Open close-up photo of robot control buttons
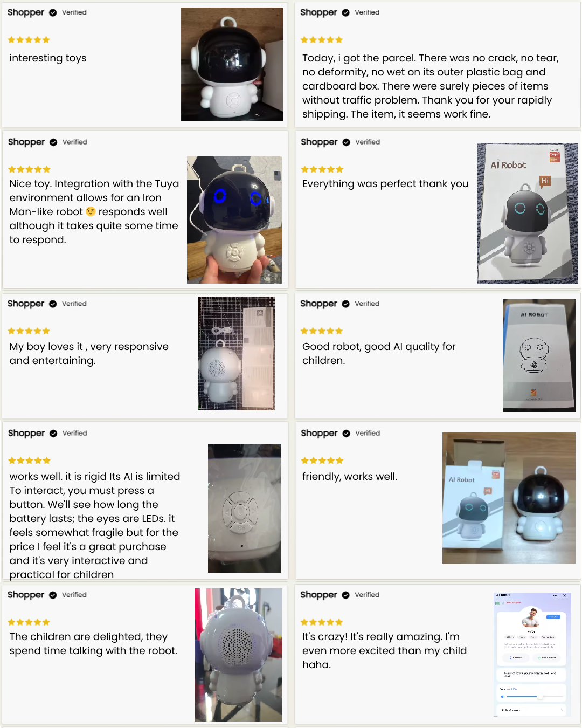The width and height of the screenshot is (582, 728). click(245, 509)
